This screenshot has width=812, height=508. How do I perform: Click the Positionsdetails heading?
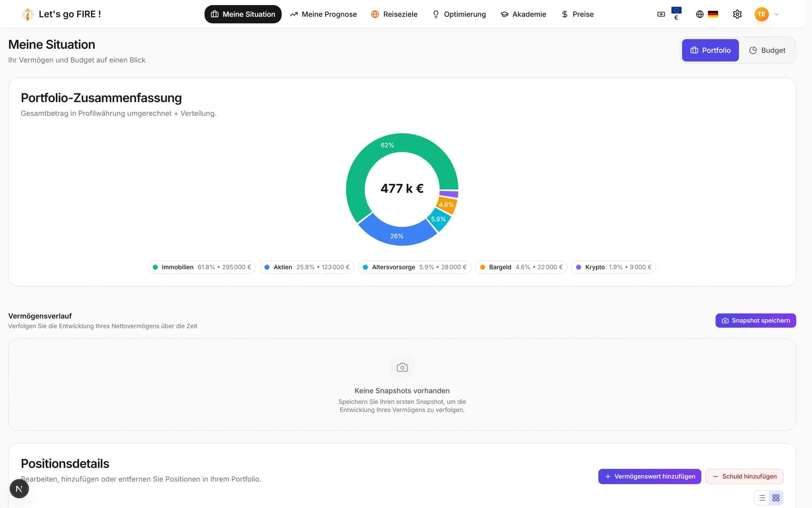click(65, 464)
